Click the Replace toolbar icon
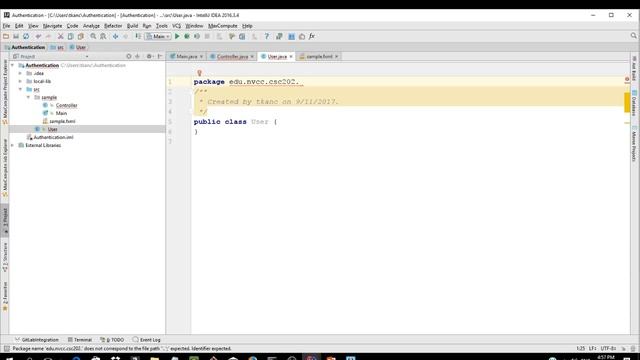 (x=103, y=36)
